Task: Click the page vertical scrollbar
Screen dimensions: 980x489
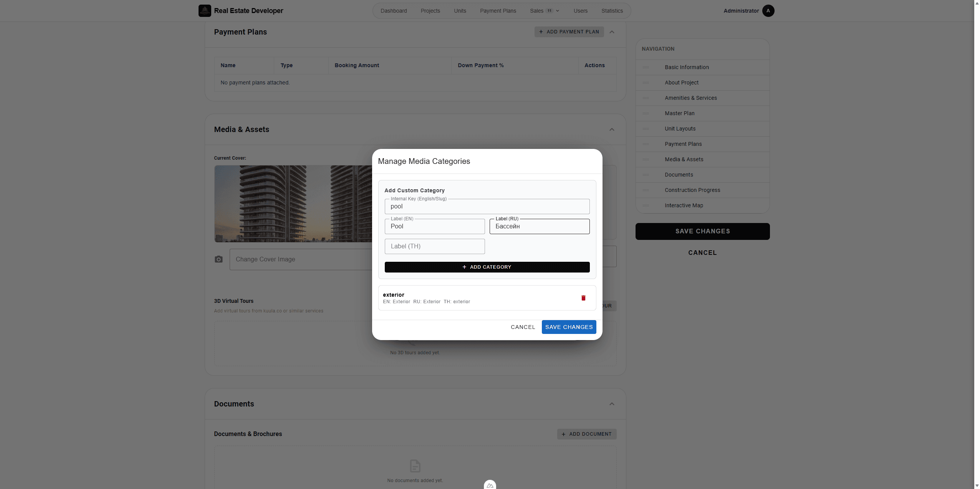Action: 977,244
